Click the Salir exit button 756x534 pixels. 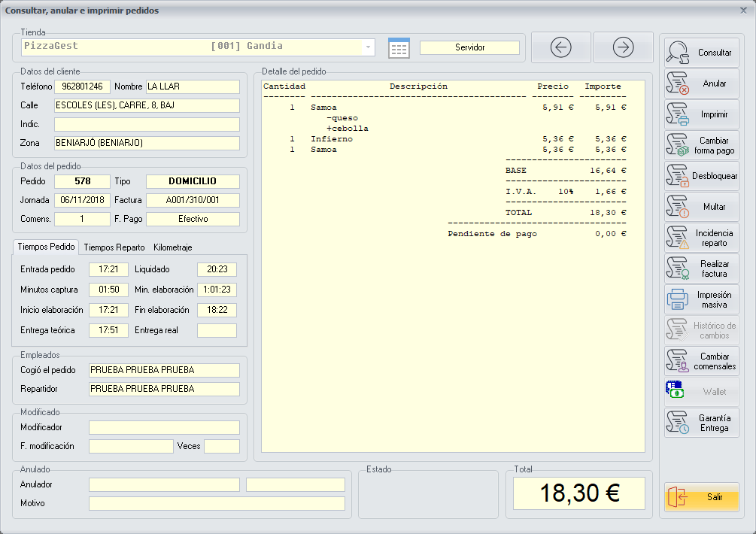(x=701, y=497)
